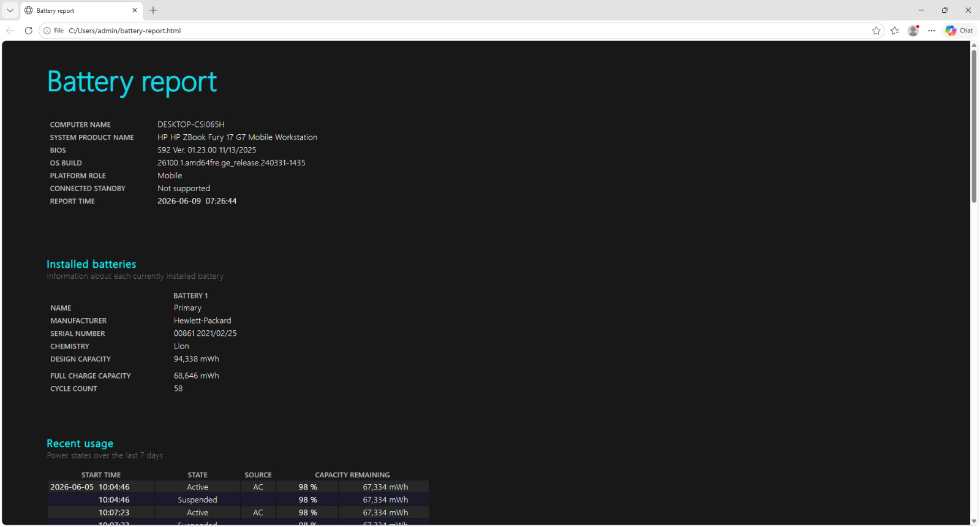980x527 pixels.
Task: Click the Battery report heading
Action: pos(132,82)
